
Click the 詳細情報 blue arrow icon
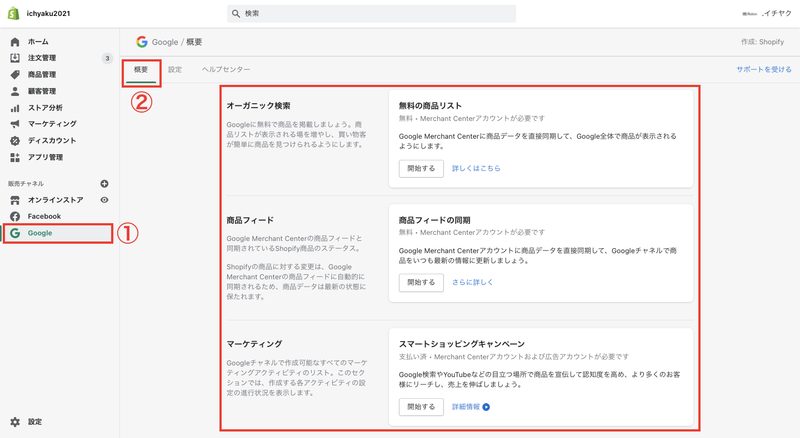[486, 407]
